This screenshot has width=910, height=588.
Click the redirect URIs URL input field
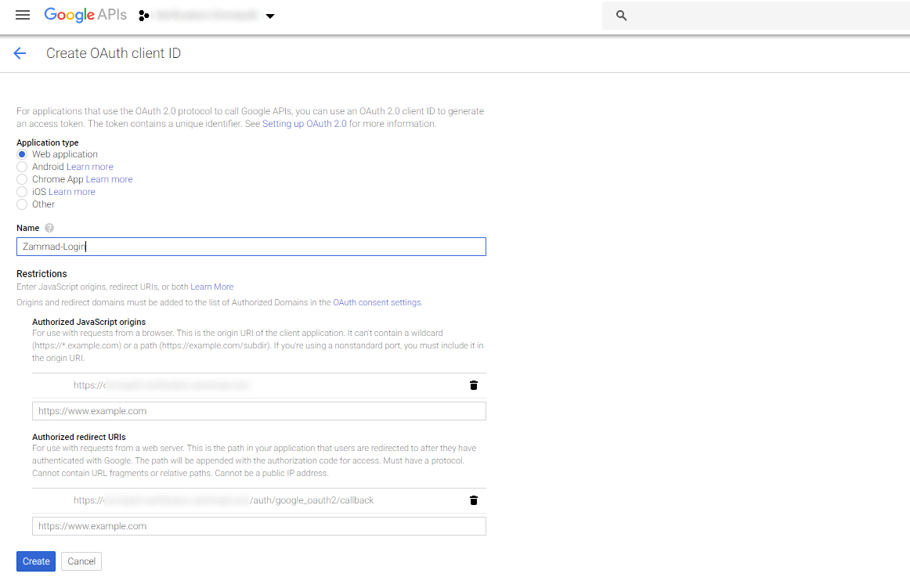pos(259,526)
